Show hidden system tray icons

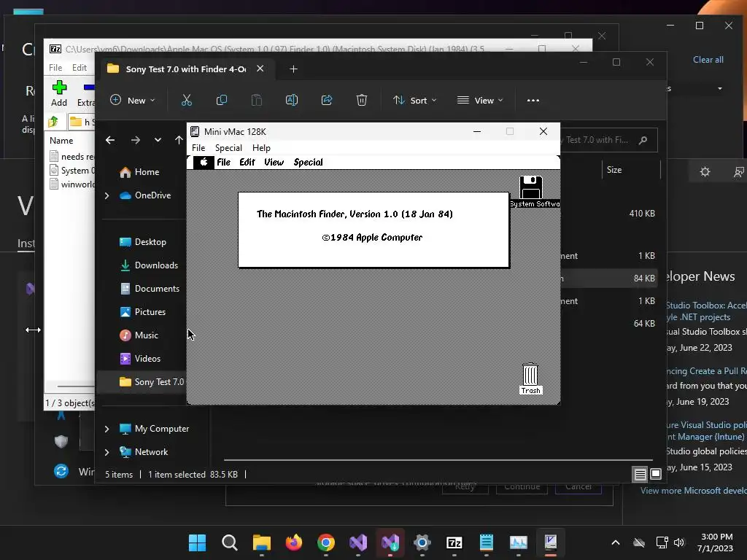click(616, 542)
